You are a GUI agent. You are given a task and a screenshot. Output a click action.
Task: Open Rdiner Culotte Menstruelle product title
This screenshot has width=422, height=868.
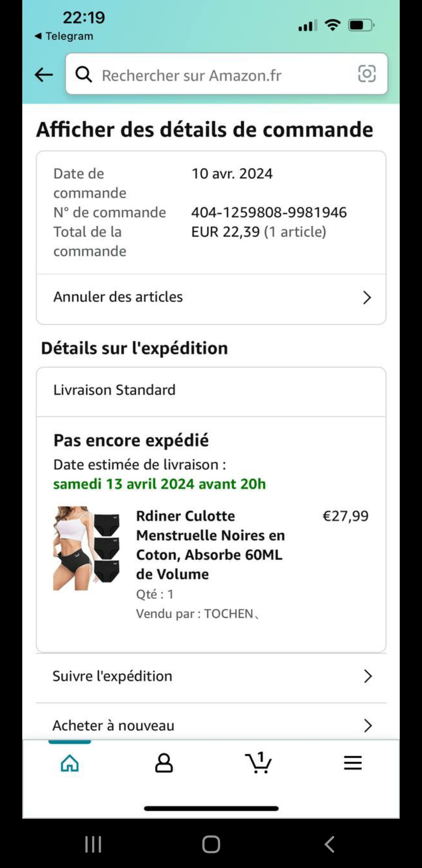coord(210,545)
